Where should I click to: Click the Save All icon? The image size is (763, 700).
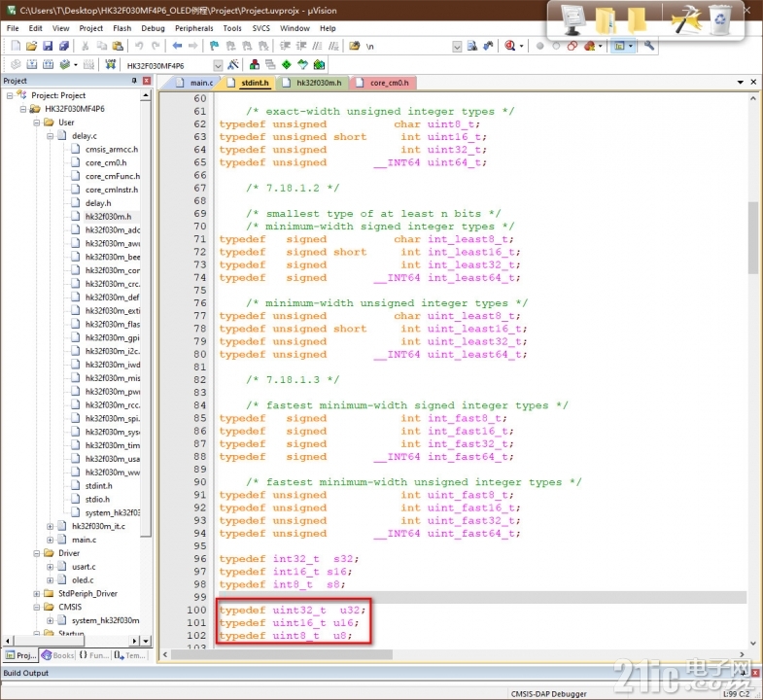(64, 46)
